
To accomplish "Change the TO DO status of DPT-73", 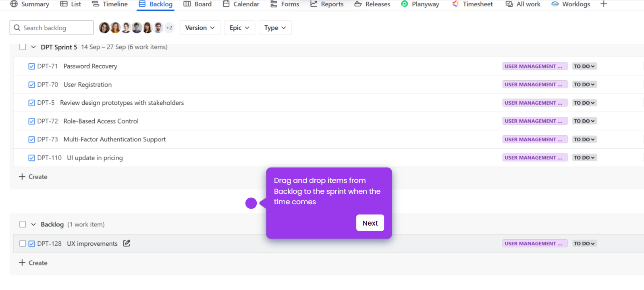I will click(584, 139).
